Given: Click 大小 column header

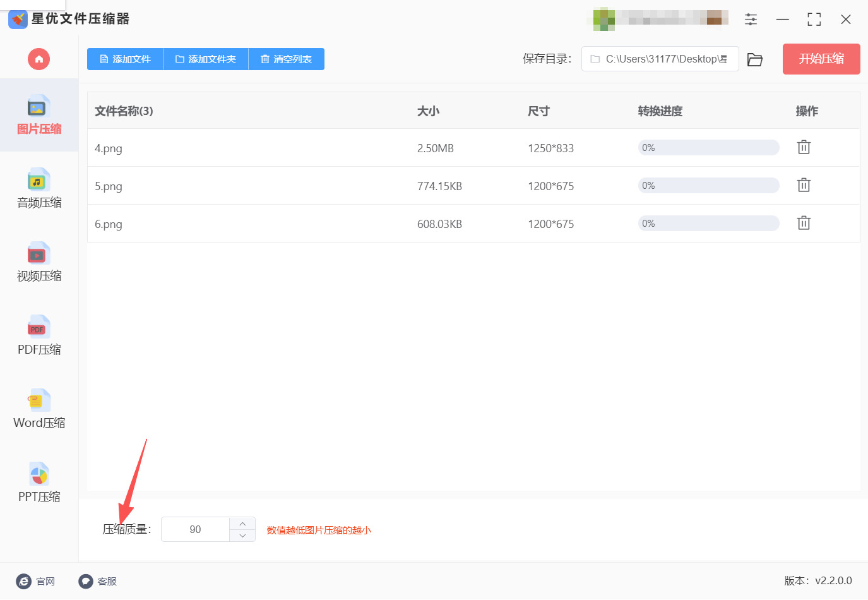Looking at the screenshot, I should tap(428, 111).
